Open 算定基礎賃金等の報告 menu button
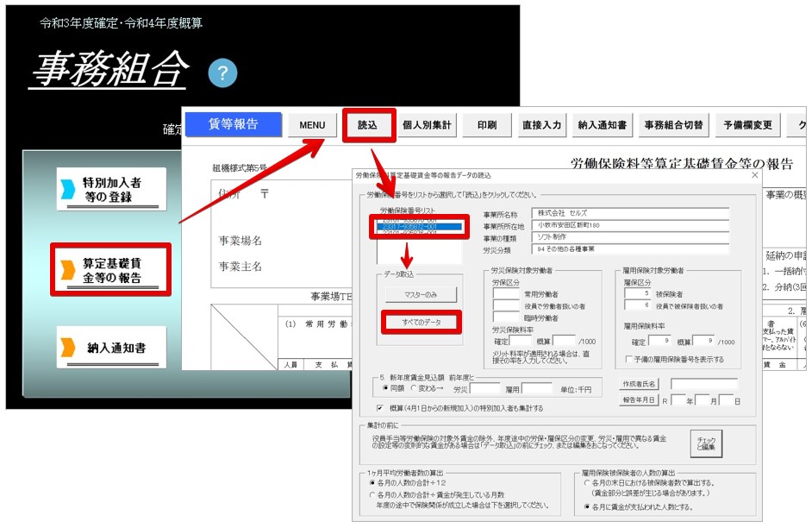812x528 pixels. 111,269
